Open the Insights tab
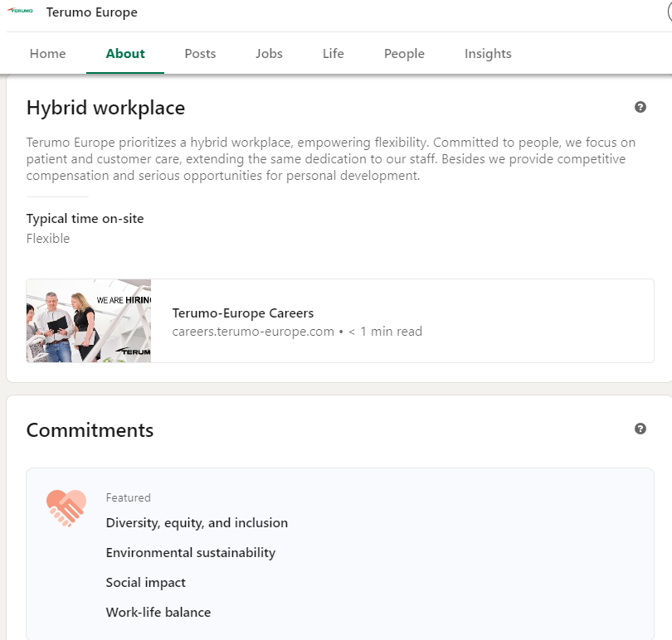 (x=488, y=54)
